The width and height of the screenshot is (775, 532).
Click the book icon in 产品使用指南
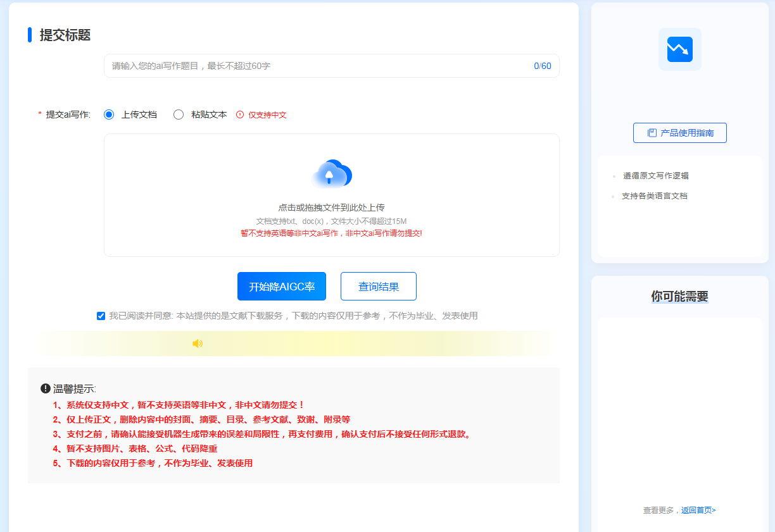point(652,133)
